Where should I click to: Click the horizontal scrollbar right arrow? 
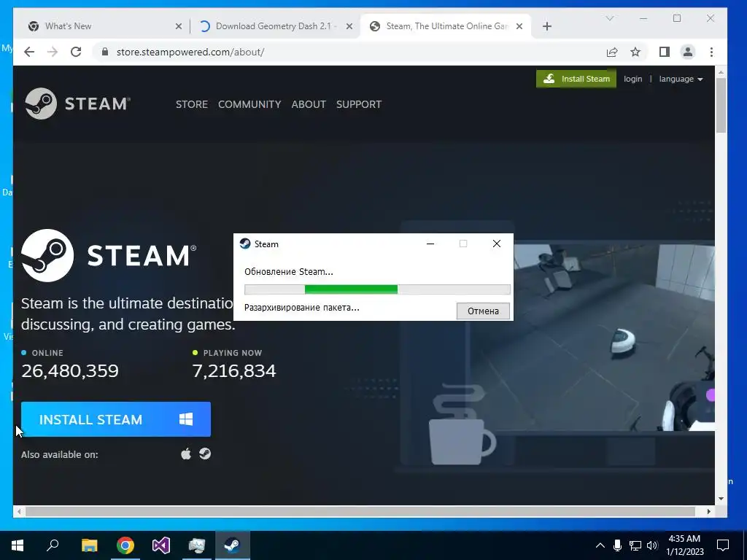pyautogui.click(x=709, y=511)
